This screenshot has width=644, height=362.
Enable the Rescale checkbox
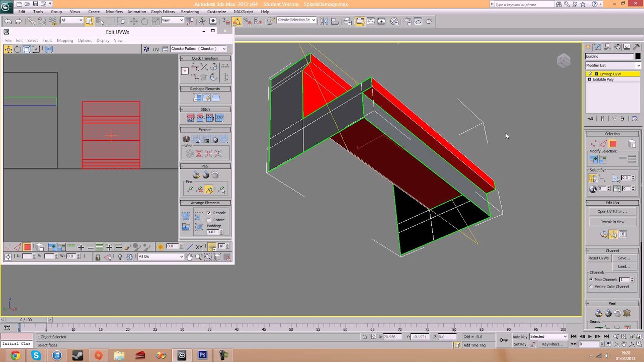pyautogui.click(x=209, y=213)
